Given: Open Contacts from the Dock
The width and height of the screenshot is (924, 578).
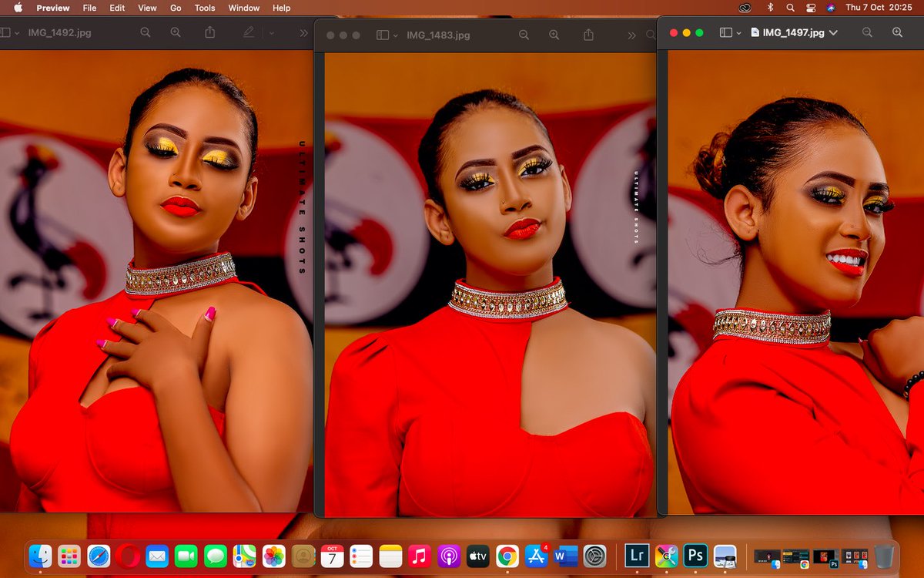Looking at the screenshot, I should (303, 556).
